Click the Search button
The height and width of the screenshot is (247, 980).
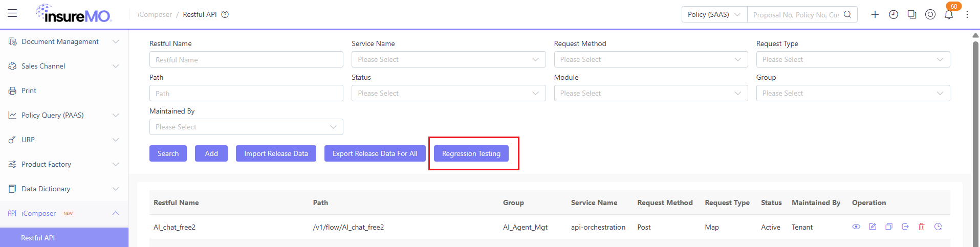pos(168,153)
